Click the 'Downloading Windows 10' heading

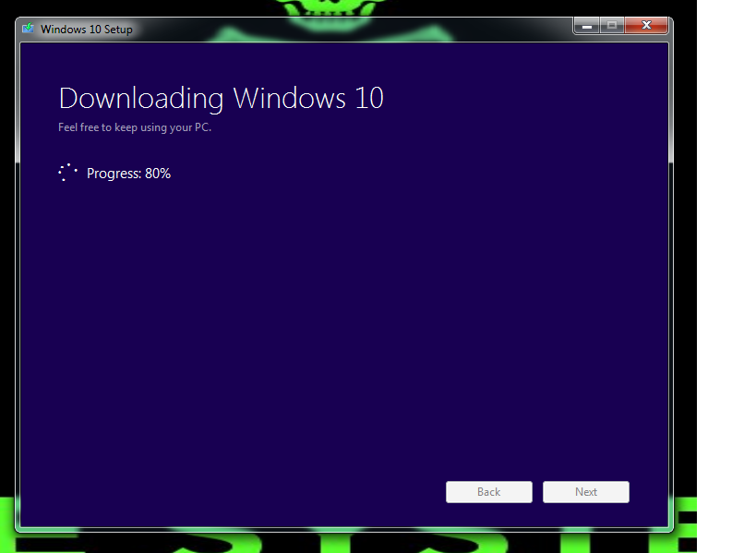[222, 99]
